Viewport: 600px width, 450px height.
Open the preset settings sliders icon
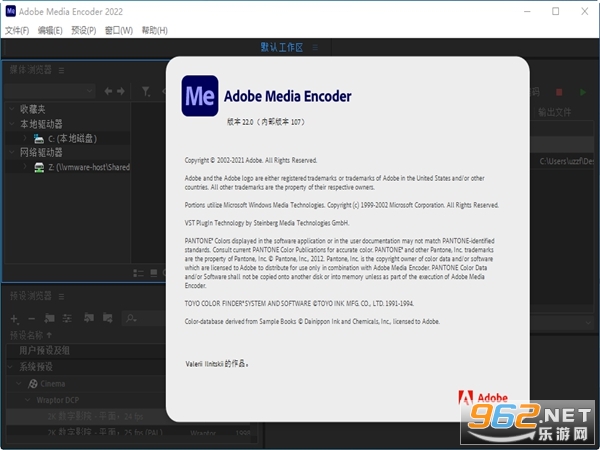coord(67,318)
